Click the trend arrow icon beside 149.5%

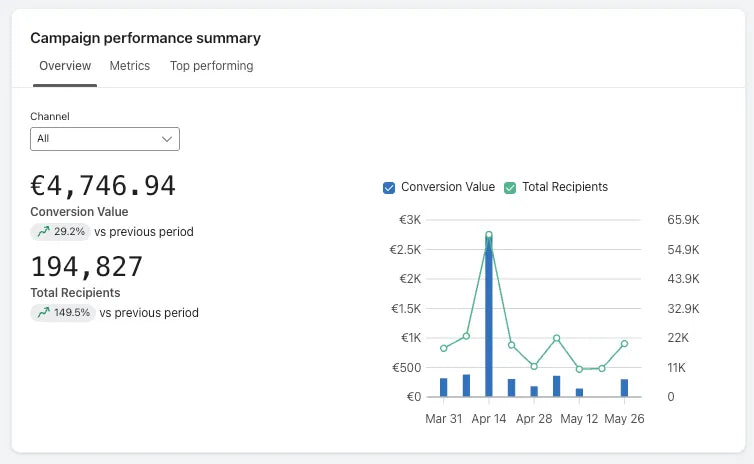tap(42, 313)
